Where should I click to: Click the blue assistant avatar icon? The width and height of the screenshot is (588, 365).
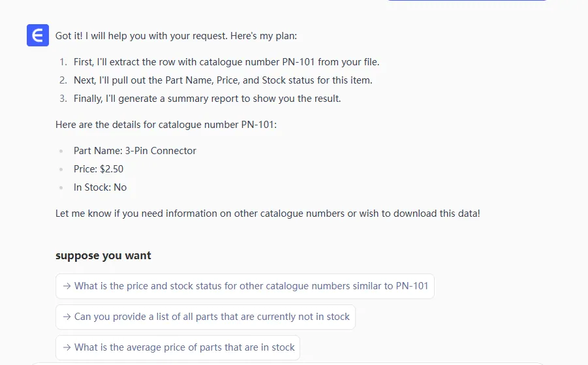(38, 35)
